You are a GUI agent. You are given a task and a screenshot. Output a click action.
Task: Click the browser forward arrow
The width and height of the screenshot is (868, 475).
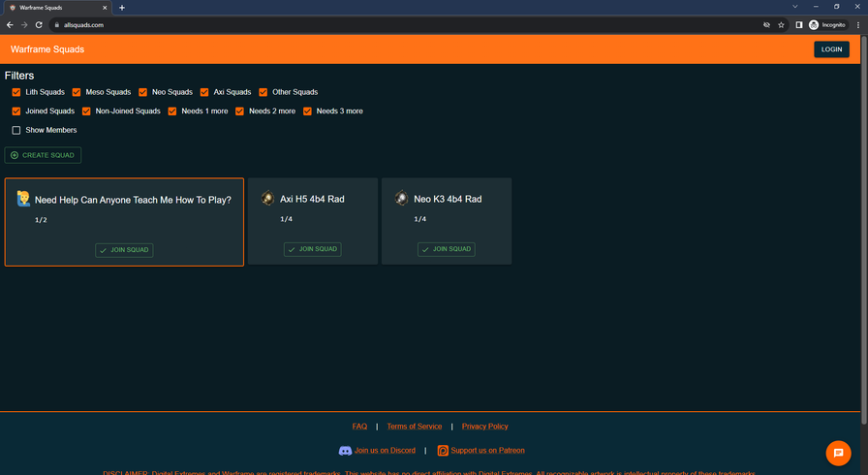pos(24,25)
